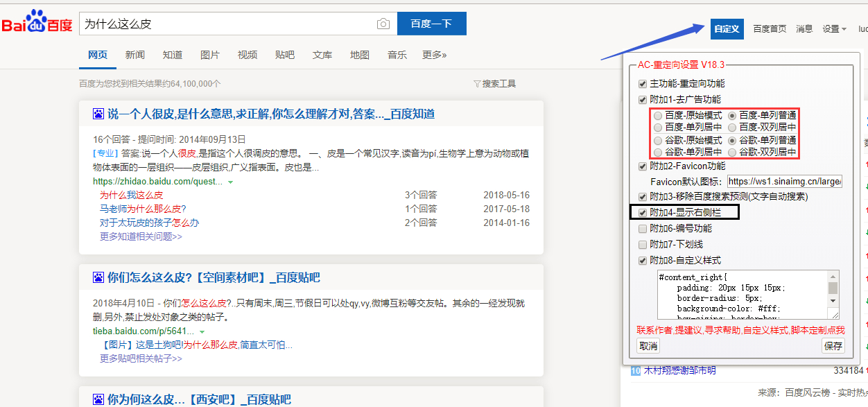
Task: Click 联系作者 red help link
Action: point(740,330)
